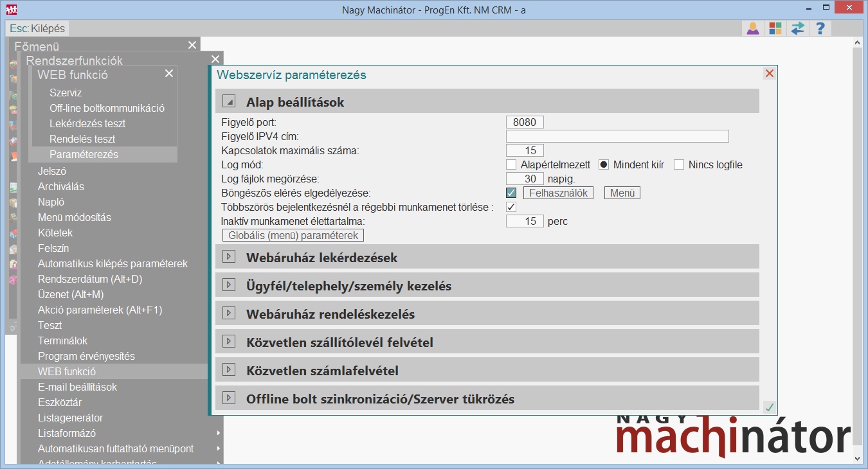Open the Felszín menu item
This screenshot has width=868, height=469.
(53, 248)
